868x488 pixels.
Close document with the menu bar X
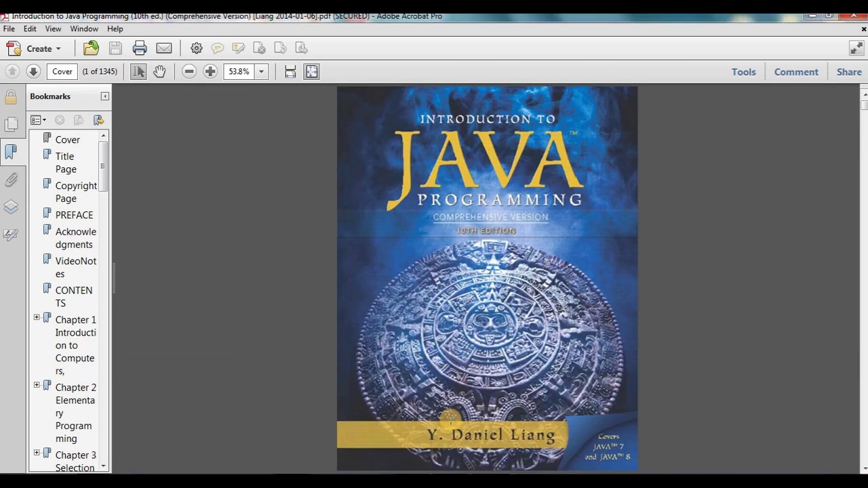863,29
